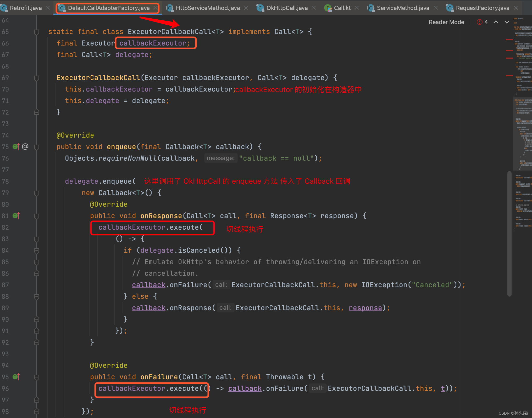Click the underlined callback on line 87

tap(148, 285)
